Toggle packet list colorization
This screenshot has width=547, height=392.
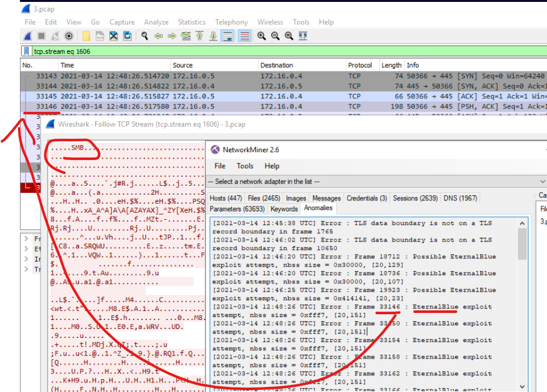(x=244, y=36)
